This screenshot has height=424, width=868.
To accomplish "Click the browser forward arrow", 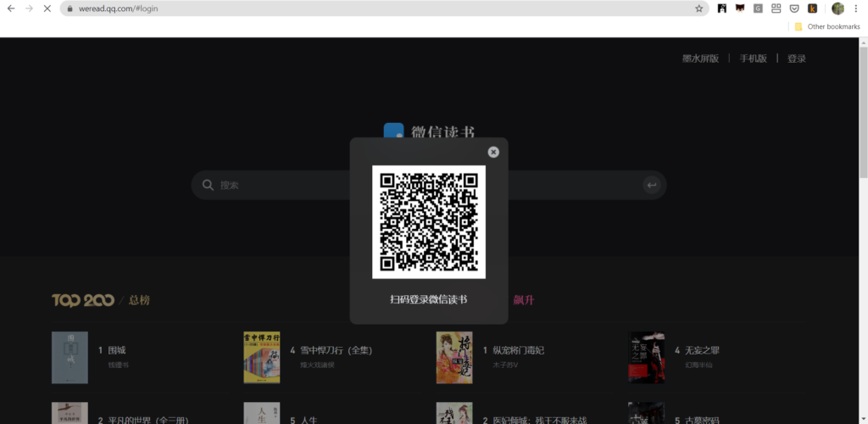I will coord(30,8).
